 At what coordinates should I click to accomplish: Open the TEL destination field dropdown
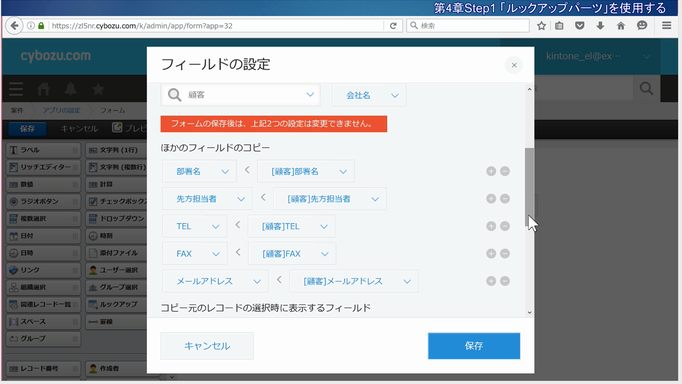click(x=194, y=226)
